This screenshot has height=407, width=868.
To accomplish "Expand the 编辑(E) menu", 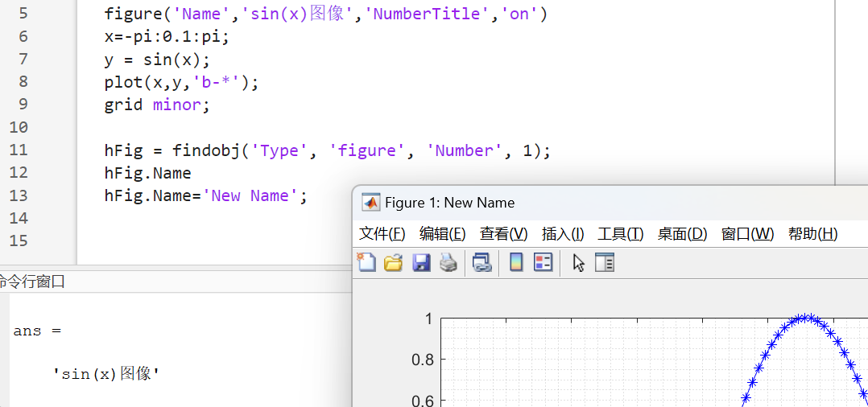I will (x=442, y=234).
